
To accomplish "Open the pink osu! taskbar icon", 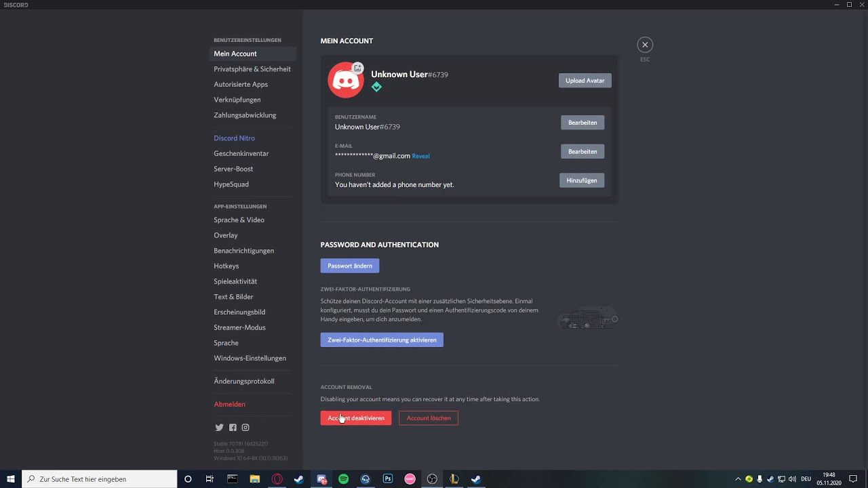I will pos(410,479).
